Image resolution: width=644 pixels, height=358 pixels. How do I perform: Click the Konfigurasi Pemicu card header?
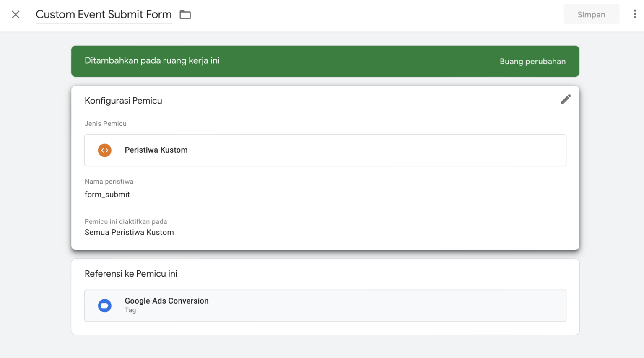pyautogui.click(x=123, y=101)
